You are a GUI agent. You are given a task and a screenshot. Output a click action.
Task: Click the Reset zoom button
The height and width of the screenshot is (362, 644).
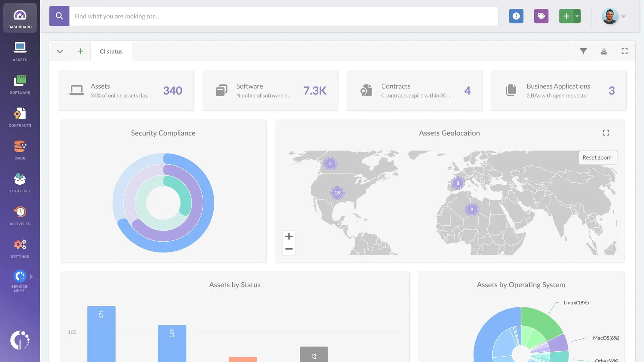(x=597, y=158)
